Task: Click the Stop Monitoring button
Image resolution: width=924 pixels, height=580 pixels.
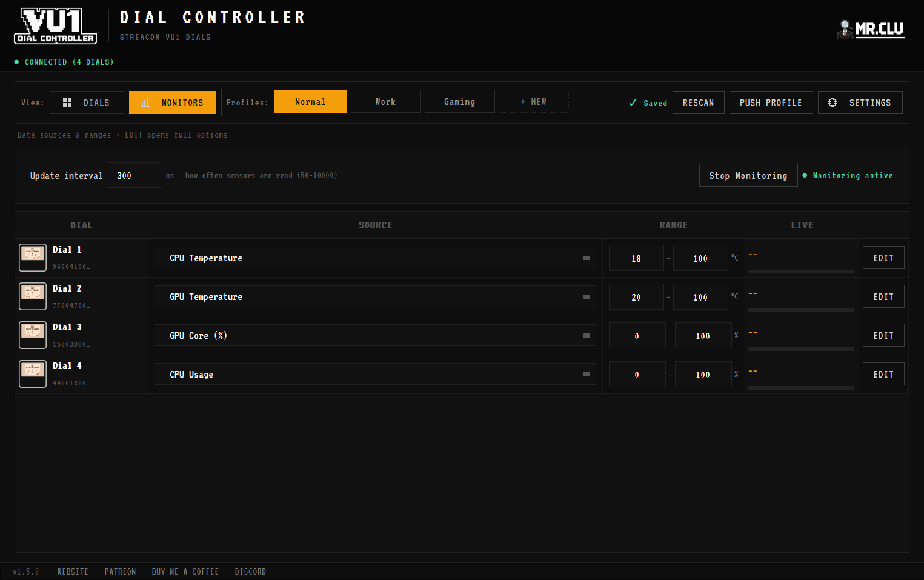Action: [748, 175]
